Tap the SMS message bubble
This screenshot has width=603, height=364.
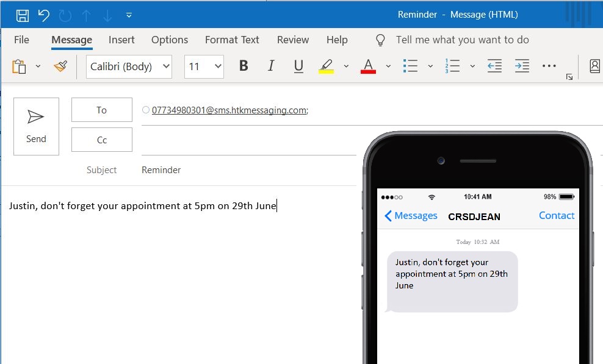[452, 281]
